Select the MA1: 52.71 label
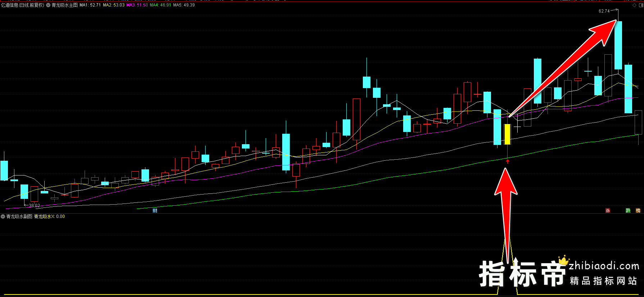Viewport: 644px width, 297px height. (x=90, y=5)
